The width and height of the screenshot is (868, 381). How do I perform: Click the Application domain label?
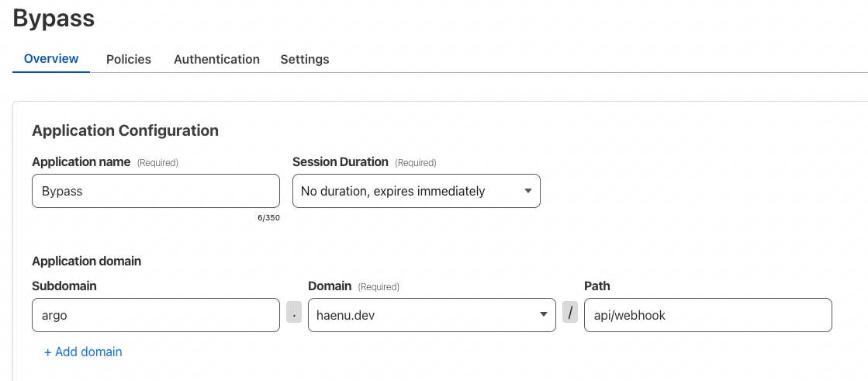point(86,261)
